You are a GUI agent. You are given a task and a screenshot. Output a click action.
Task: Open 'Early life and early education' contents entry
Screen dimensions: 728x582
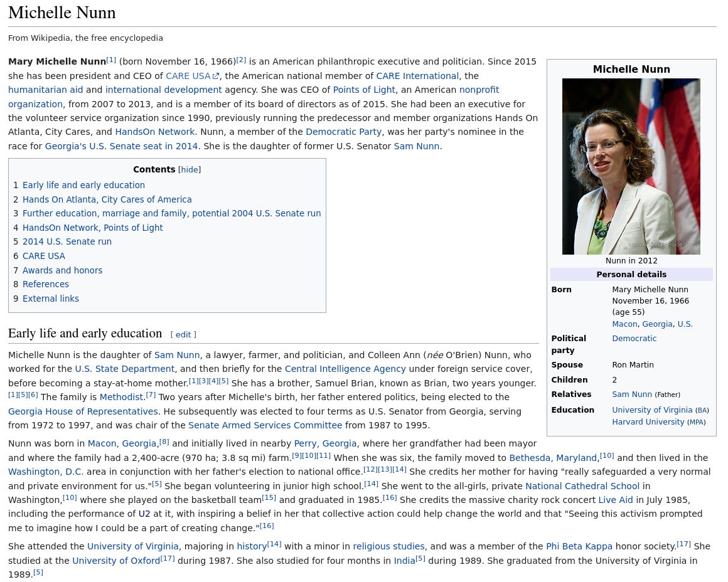pos(83,185)
